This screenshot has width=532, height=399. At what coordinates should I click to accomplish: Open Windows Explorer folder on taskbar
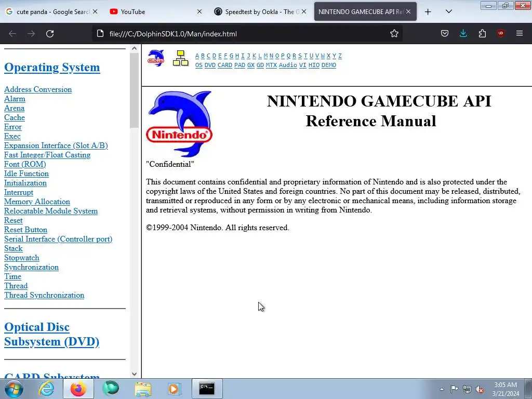tap(143, 389)
